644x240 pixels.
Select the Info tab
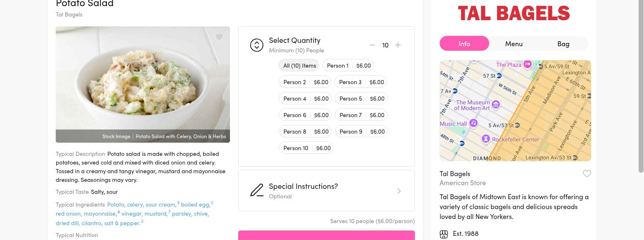click(x=464, y=44)
